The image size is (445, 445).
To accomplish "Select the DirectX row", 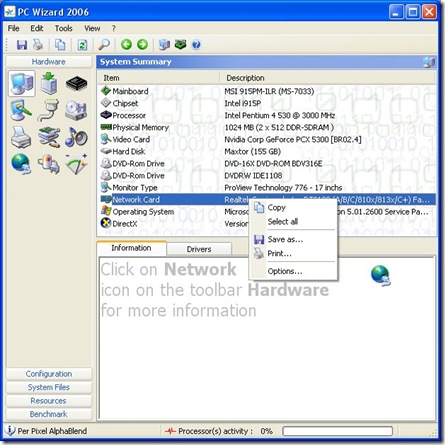I will tap(267, 223).
